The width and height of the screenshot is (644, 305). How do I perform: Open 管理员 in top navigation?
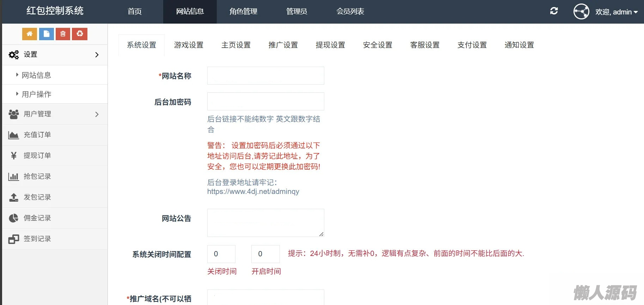tap(296, 12)
